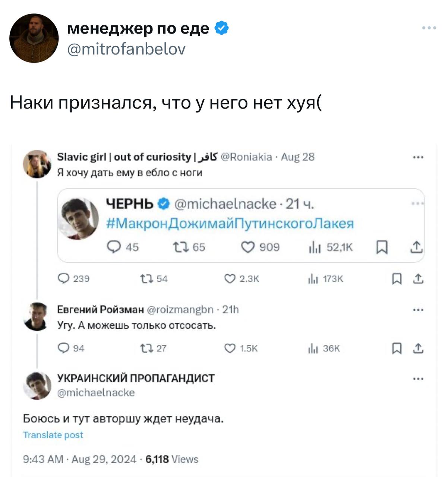Open менеджер по еде profile avatar

click(34, 38)
